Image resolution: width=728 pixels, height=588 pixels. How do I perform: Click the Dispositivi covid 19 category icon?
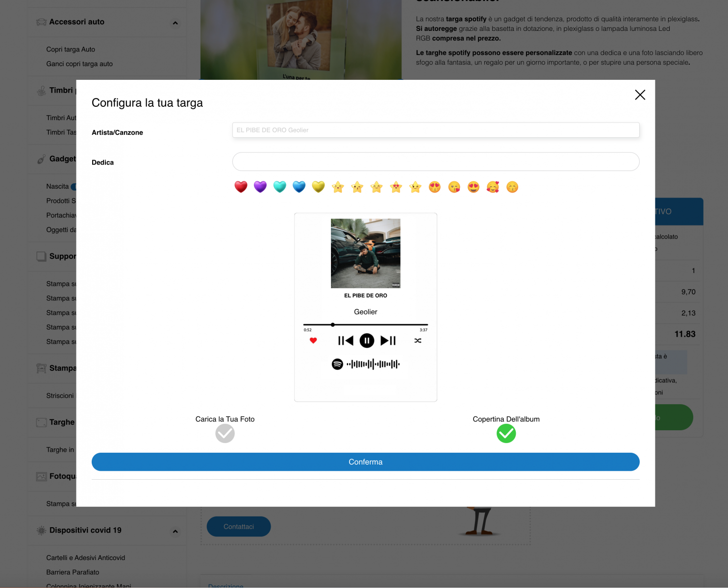42,531
